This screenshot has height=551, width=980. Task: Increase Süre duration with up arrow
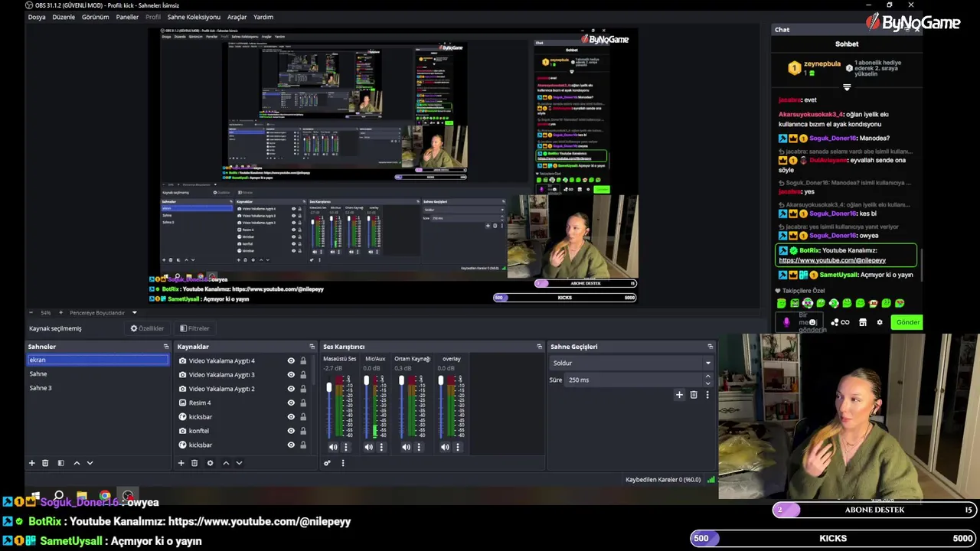(x=707, y=377)
